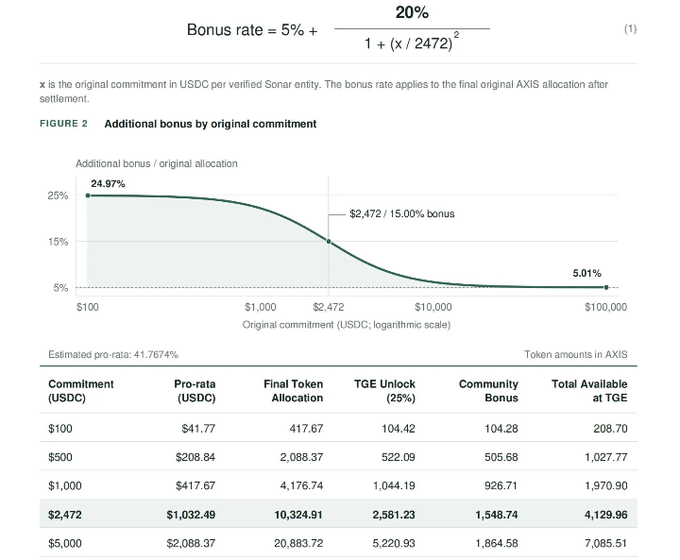This screenshot has height=560, width=680.
Task: Click the 'Additional bonus / original allocation' axis title
Action: [x=157, y=164]
